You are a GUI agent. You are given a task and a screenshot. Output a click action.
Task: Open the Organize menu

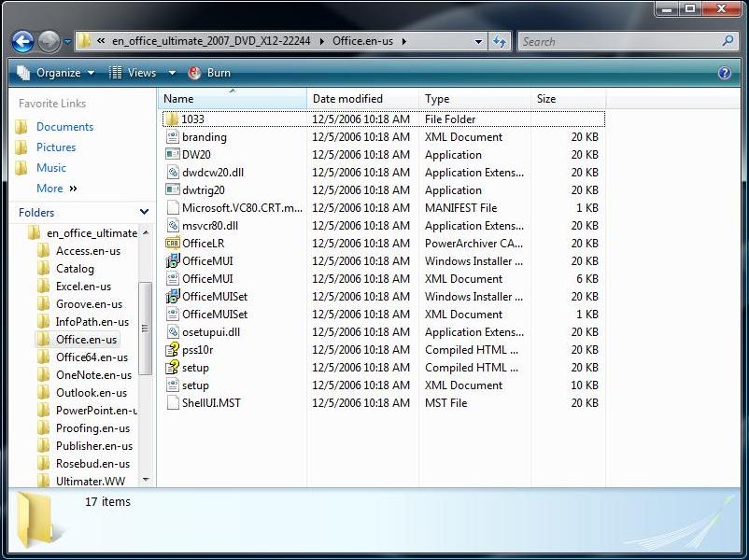pyautogui.click(x=55, y=73)
